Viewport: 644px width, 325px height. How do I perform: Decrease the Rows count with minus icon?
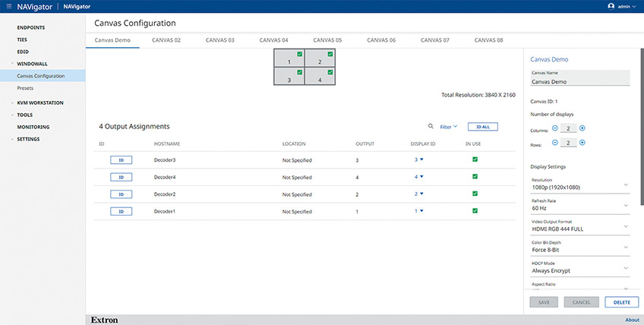coord(555,143)
